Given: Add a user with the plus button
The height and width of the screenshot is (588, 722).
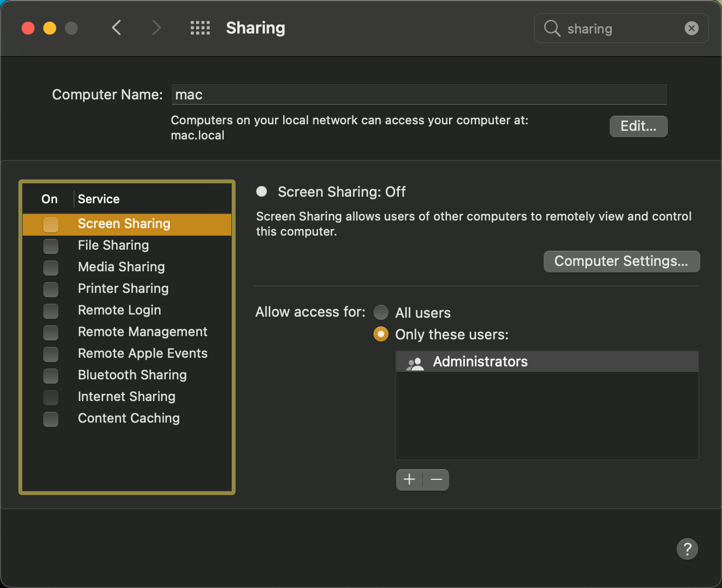Looking at the screenshot, I should click(x=409, y=479).
